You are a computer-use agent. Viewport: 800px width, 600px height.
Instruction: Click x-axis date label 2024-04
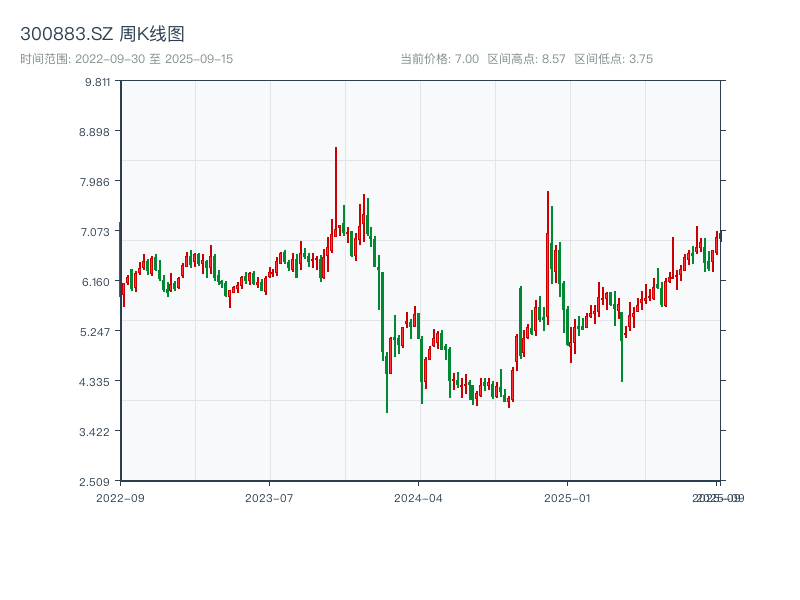[418, 498]
